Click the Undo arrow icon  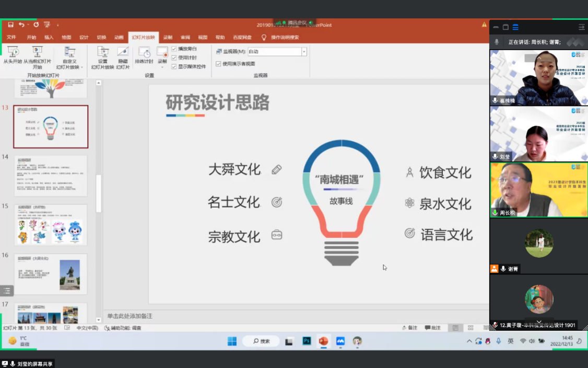pyautogui.click(x=21, y=25)
